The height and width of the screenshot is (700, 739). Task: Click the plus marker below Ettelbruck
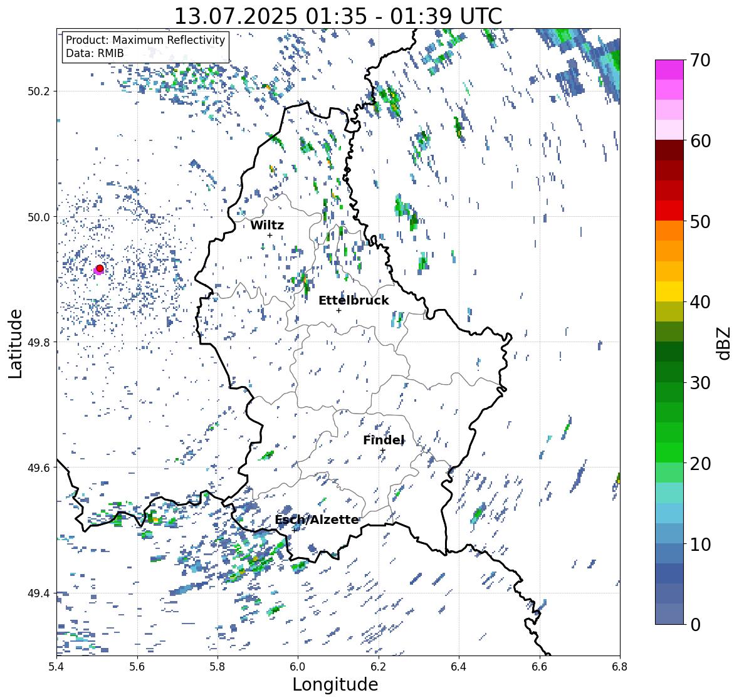point(338,310)
